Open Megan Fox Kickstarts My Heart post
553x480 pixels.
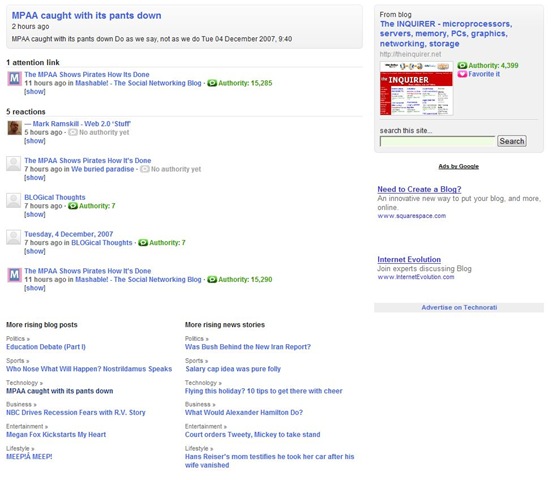(56, 435)
